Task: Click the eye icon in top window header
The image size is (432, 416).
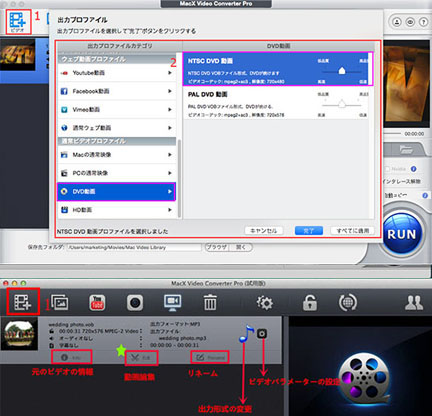Action: (410, 22)
